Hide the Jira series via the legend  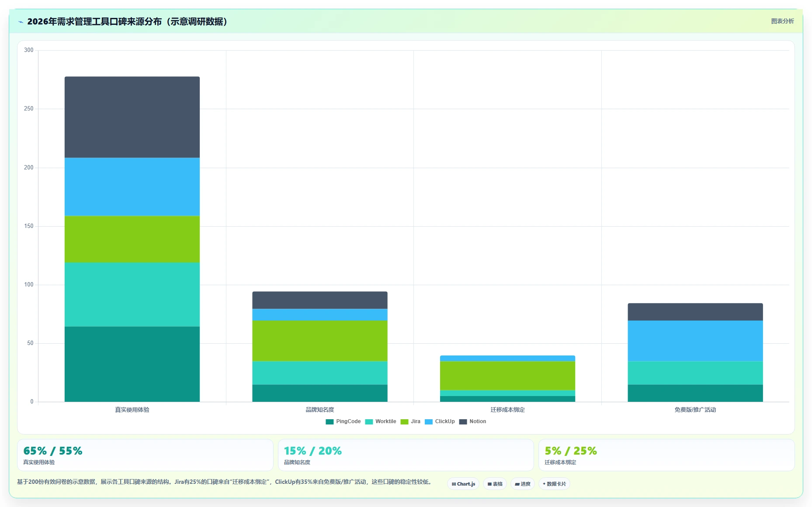pyautogui.click(x=410, y=421)
